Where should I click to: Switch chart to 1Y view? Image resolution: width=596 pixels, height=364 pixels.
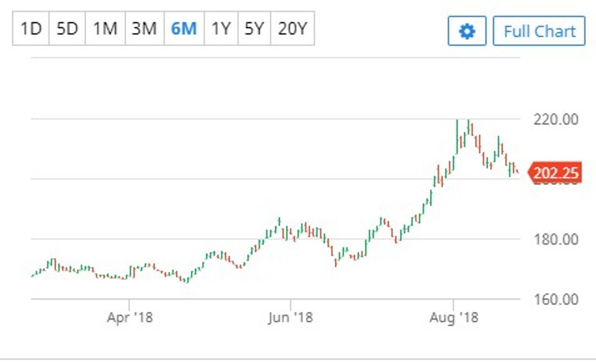click(x=221, y=29)
